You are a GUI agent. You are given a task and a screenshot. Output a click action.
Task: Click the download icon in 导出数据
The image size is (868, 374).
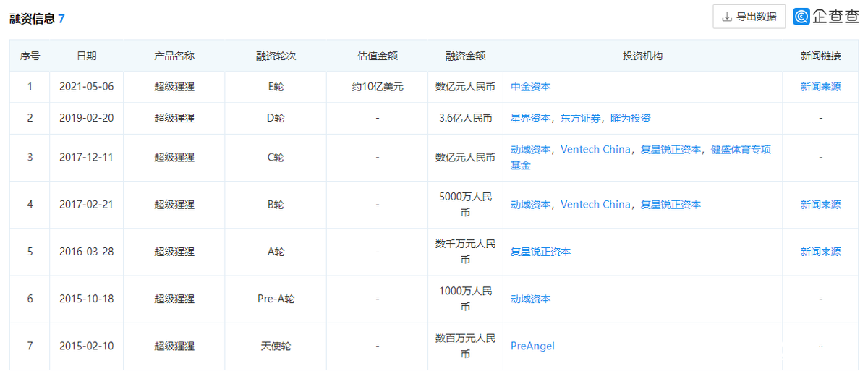coord(728,17)
